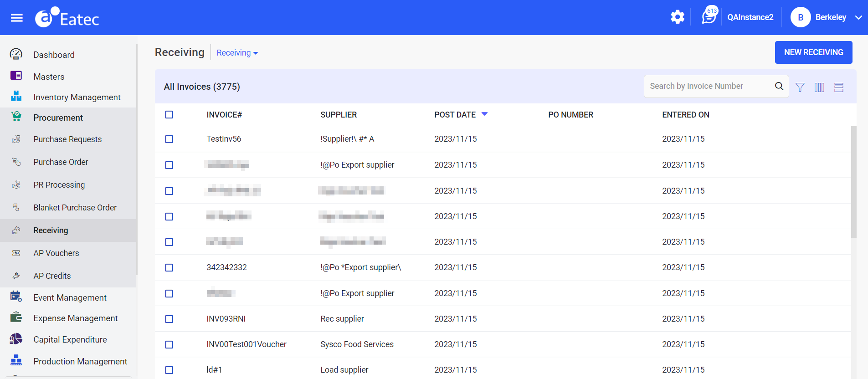Switch to list view icon
This screenshot has height=379, width=868.
point(838,87)
